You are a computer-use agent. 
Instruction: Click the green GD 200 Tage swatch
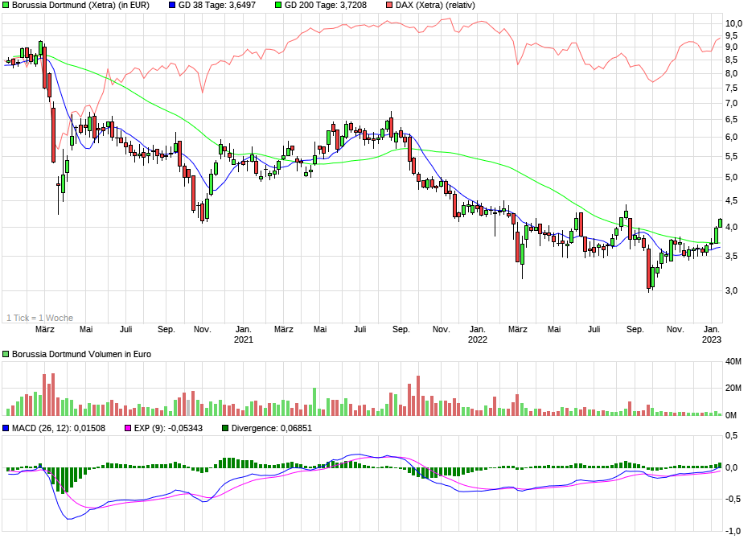coord(278,6)
